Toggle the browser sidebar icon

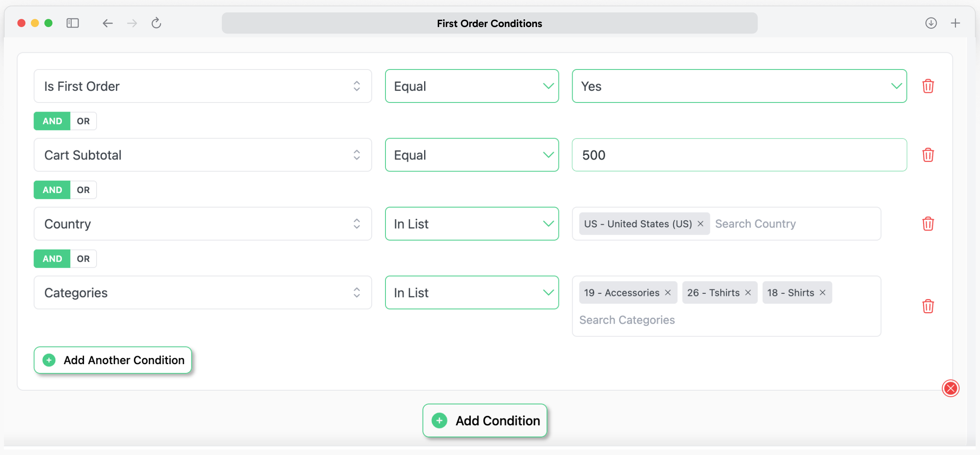(x=73, y=23)
